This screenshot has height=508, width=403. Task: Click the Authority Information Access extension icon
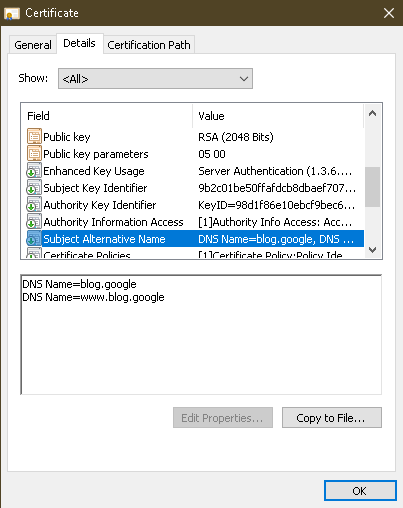coord(34,222)
